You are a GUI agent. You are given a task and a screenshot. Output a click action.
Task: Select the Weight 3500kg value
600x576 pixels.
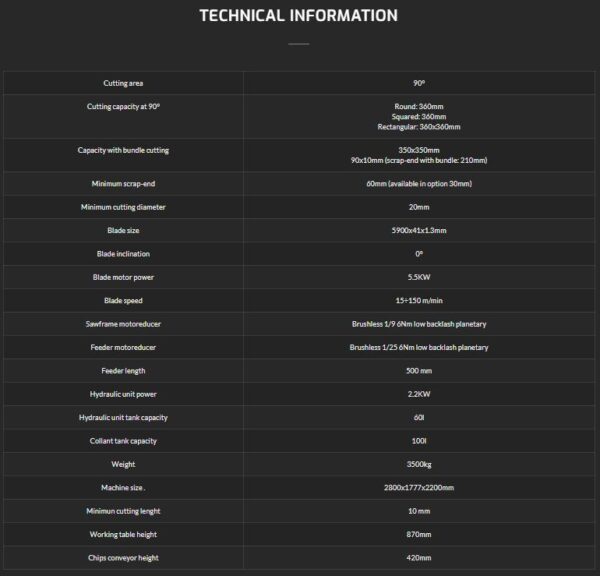pyautogui.click(x=419, y=464)
